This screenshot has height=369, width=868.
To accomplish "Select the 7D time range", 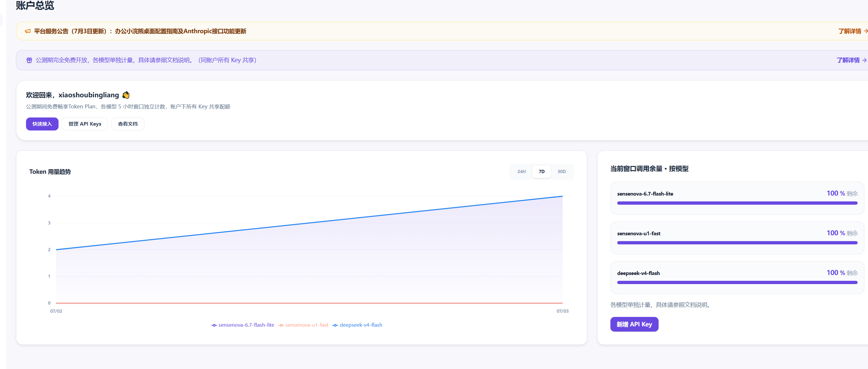I will (x=541, y=172).
